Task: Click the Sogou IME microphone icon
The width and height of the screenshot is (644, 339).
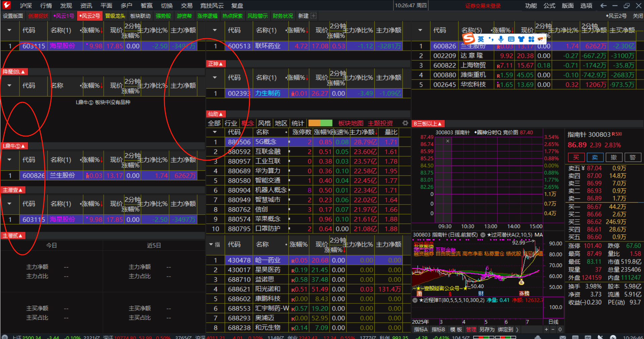Action: click(x=501, y=39)
